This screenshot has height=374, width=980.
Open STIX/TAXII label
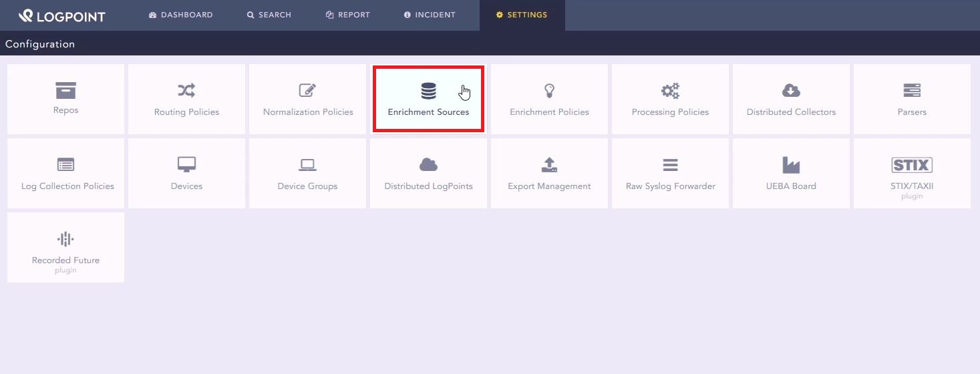pos(912,186)
